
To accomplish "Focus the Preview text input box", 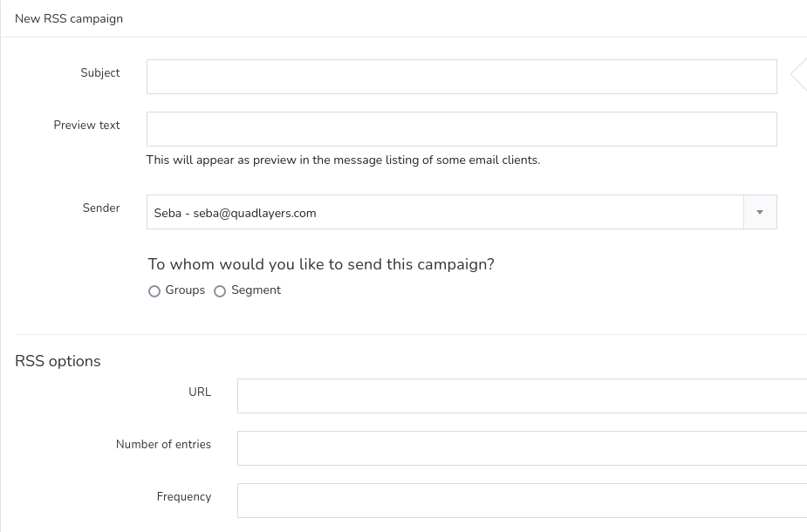I will [462, 129].
